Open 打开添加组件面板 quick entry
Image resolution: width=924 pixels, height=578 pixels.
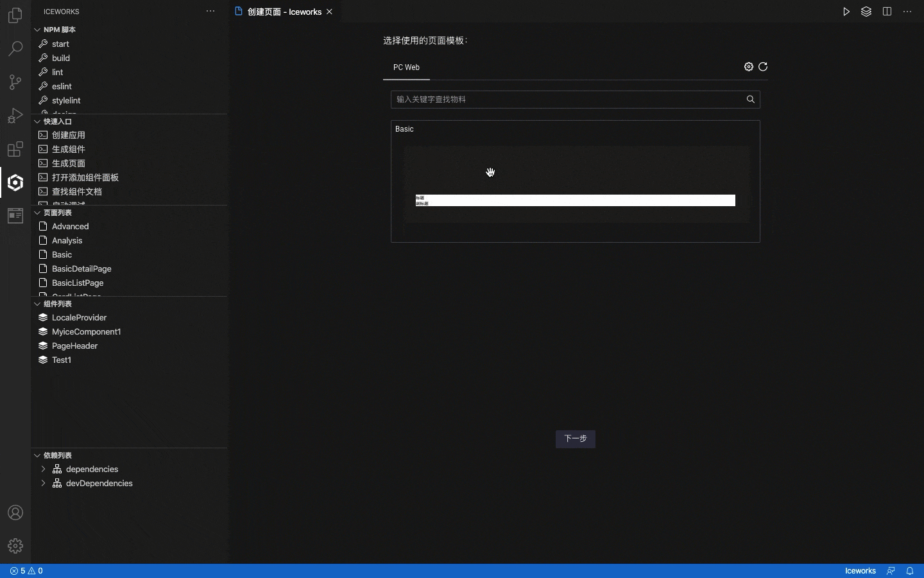85,177
